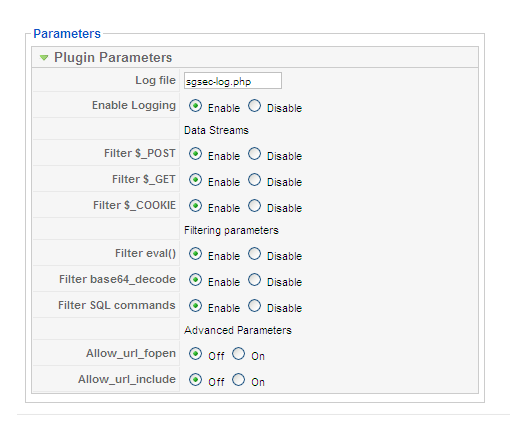The height and width of the screenshot is (432, 510).
Task: Click the Plugin Parameters panel header
Action: (255, 57)
